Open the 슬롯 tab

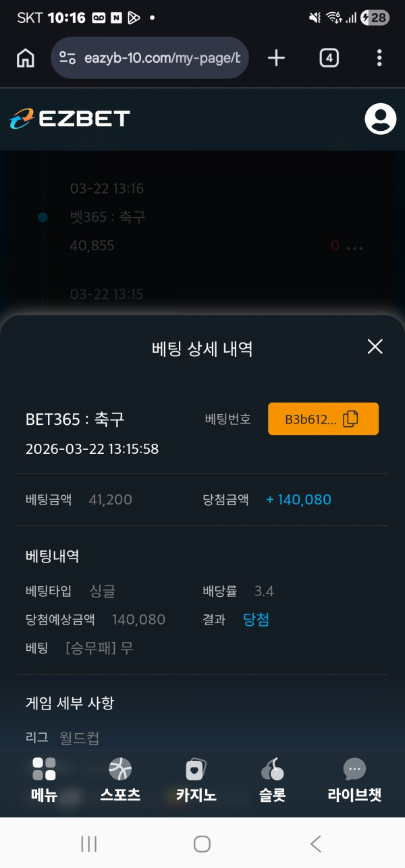(272, 780)
